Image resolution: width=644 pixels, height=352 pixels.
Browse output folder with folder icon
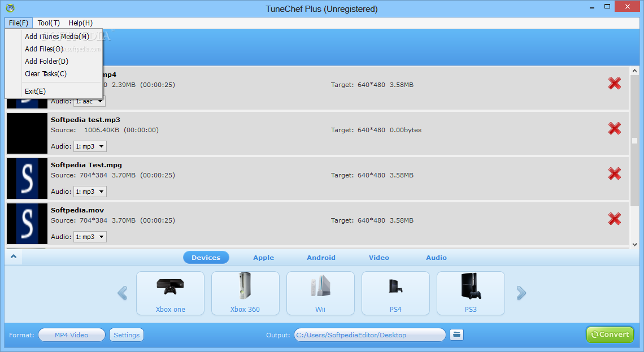coord(456,334)
